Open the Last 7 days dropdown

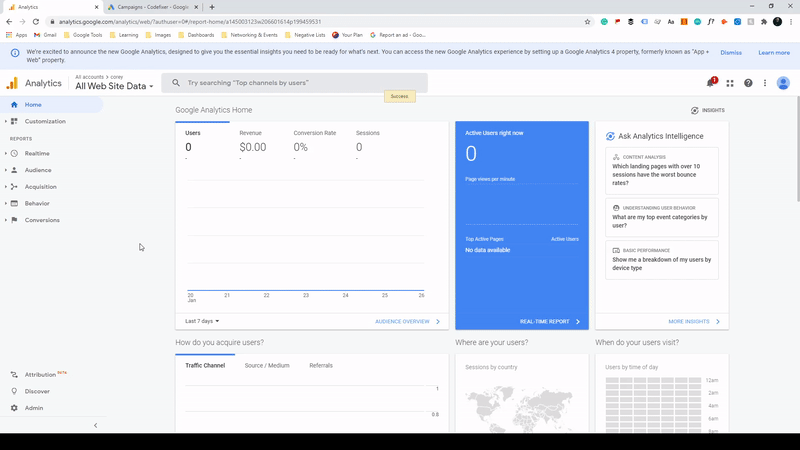pyautogui.click(x=202, y=321)
